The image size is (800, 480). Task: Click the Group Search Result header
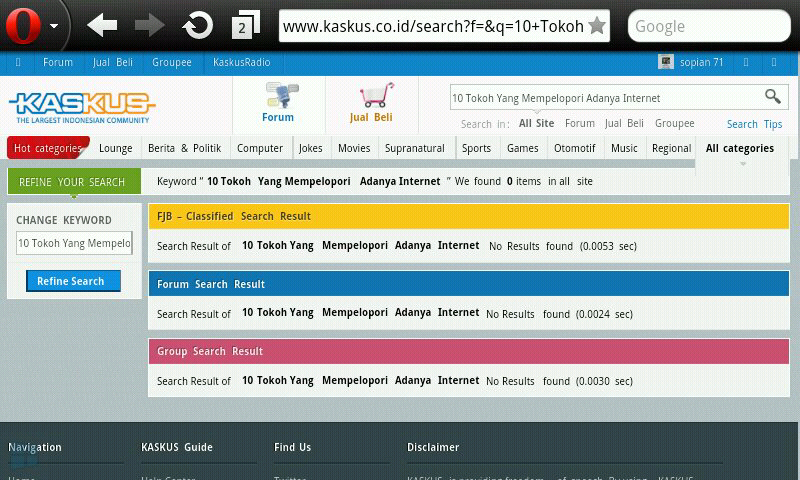(x=468, y=351)
